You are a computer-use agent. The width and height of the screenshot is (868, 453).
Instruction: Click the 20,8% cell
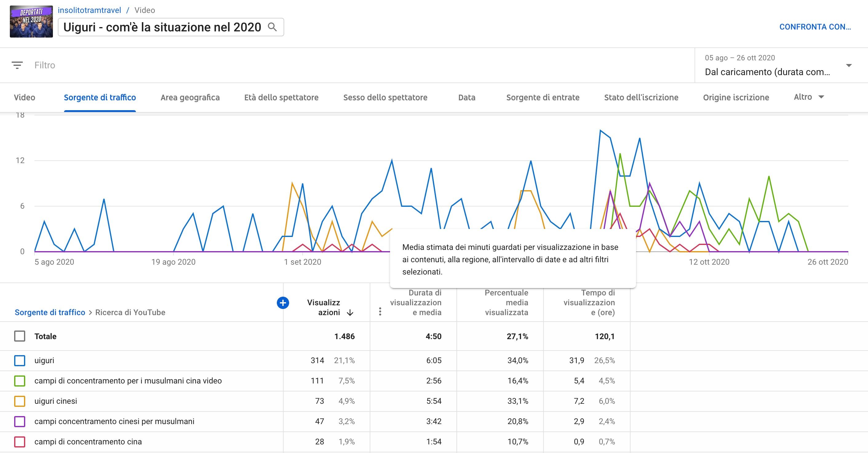point(518,421)
